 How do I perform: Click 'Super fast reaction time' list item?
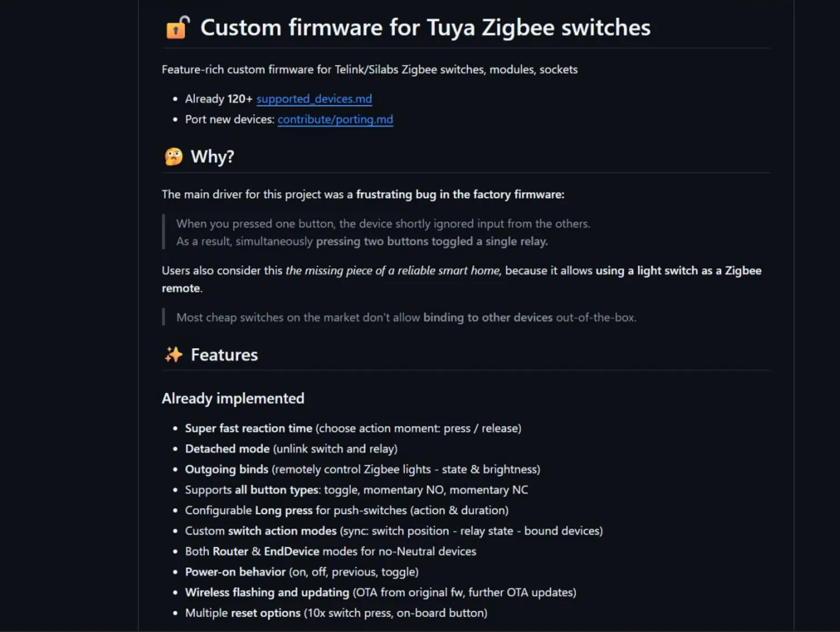[353, 428]
